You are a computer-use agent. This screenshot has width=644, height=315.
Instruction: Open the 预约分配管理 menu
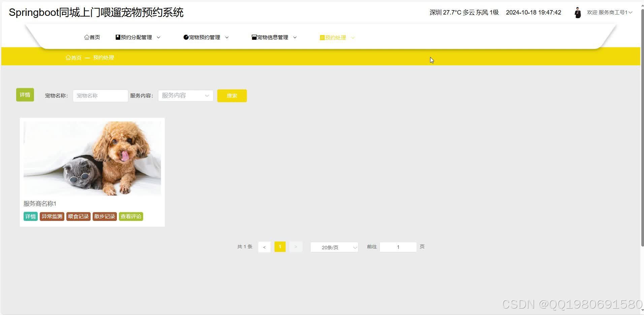pyautogui.click(x=136, y=37)
